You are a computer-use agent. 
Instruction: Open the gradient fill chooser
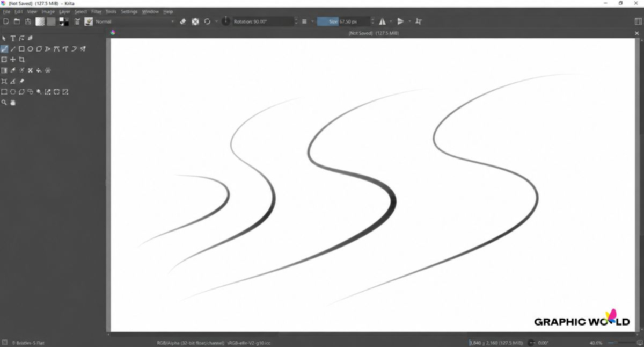40,21
